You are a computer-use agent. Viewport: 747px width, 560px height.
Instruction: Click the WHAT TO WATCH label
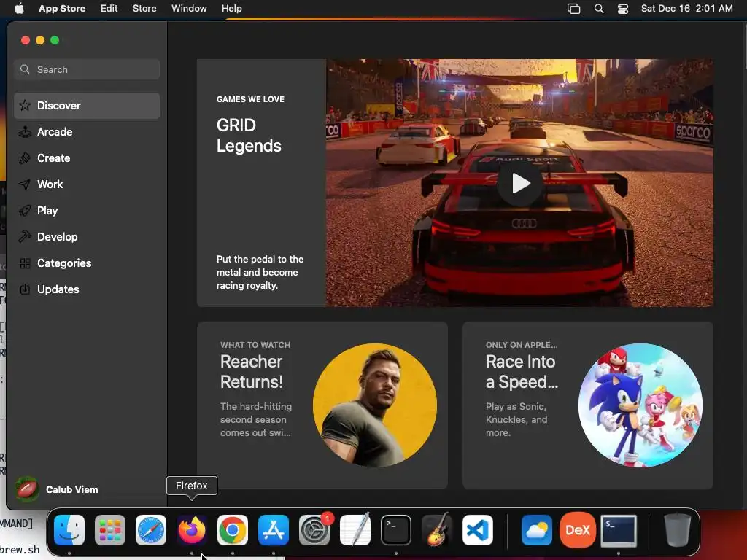[255, 345]
